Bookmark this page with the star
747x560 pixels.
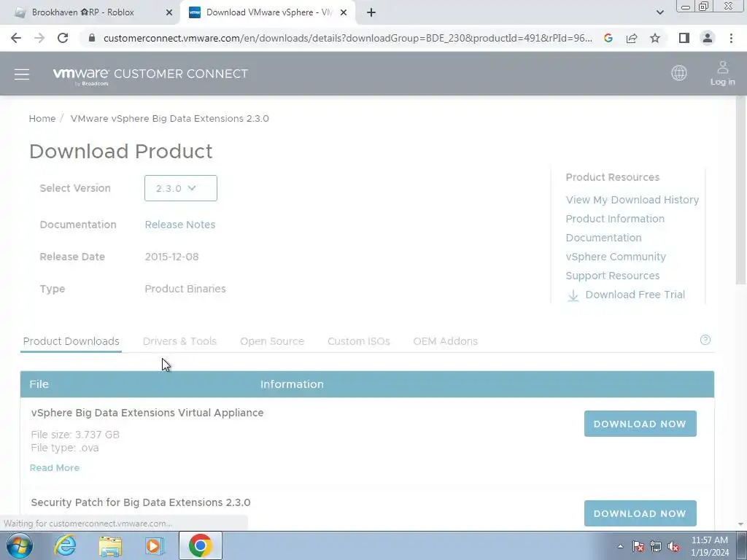pyautogui.click(x=655, y=38)
